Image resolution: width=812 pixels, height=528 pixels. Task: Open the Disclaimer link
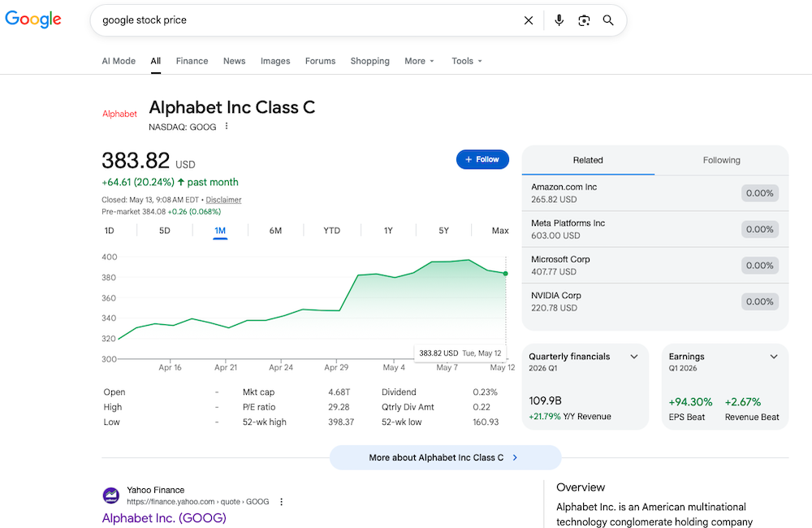click(x=224, y=200)
